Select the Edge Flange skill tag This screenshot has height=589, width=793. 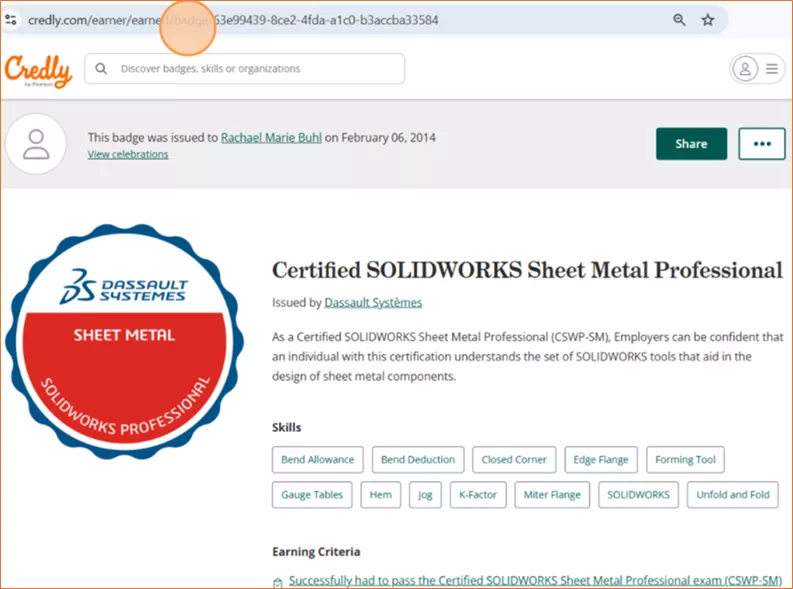(601, 460)
